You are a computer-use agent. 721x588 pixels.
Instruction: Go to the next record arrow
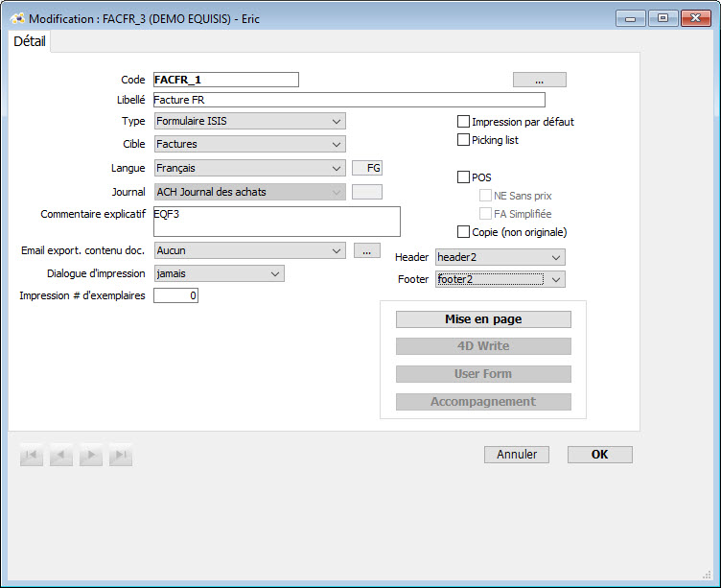(x=91, y=456)
